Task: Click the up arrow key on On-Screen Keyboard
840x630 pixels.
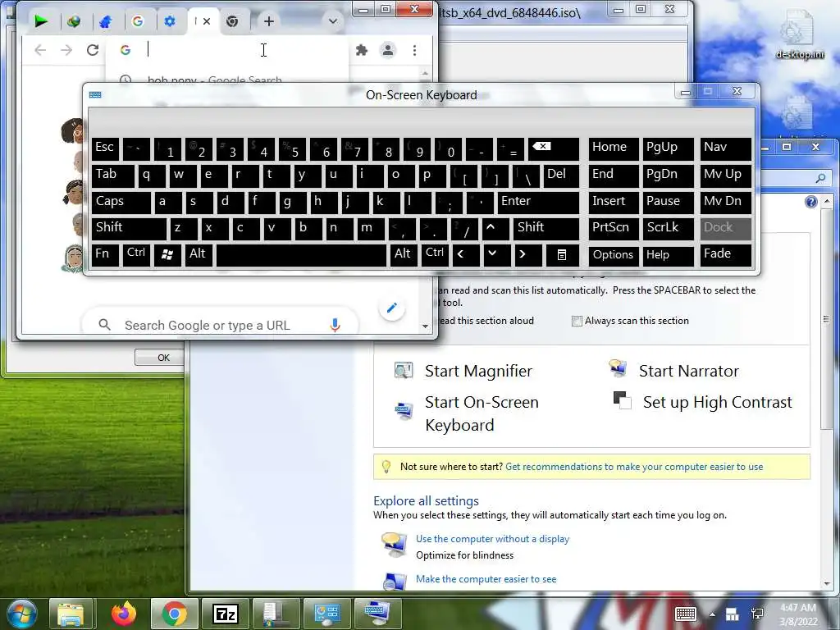Action: [495, 228]
